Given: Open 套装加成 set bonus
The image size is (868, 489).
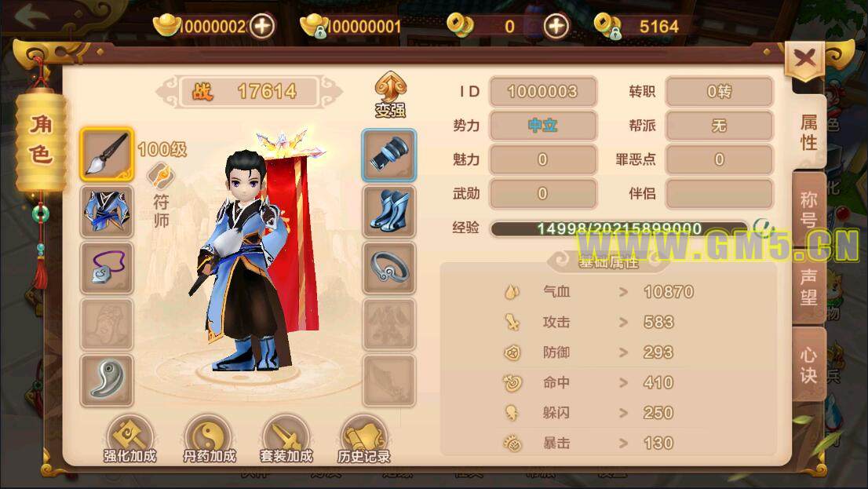Looking at the screenshot, I should 286,440.
